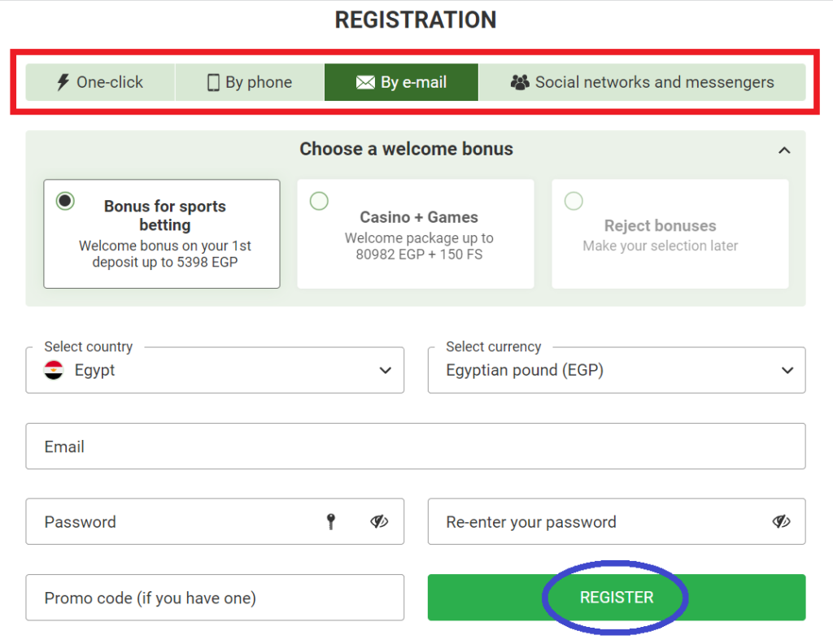Reveal the re-entered password via eye icon
This screenshot has width=833, height=644.
[x=781, y=521]
